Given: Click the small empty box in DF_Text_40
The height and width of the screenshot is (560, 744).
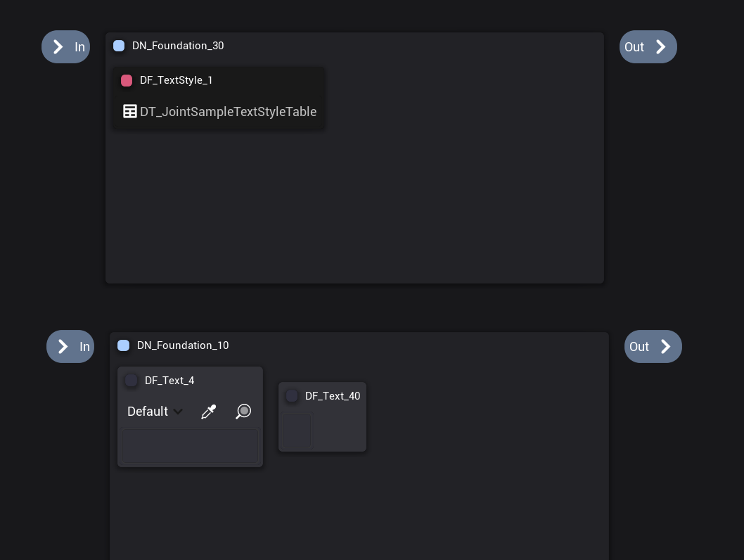Looking at the screenshot, I should [x=298, y=430].
